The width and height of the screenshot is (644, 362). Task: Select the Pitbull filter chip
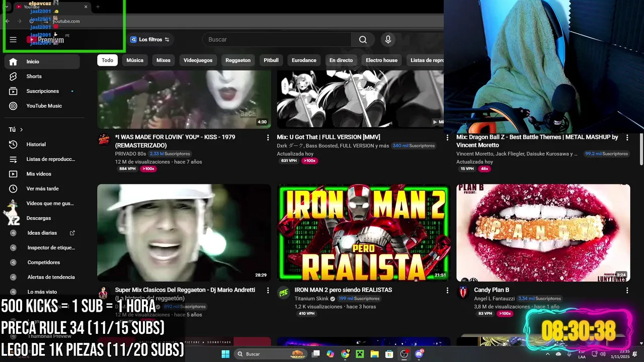pyautogui.click(x=271, y=60)
